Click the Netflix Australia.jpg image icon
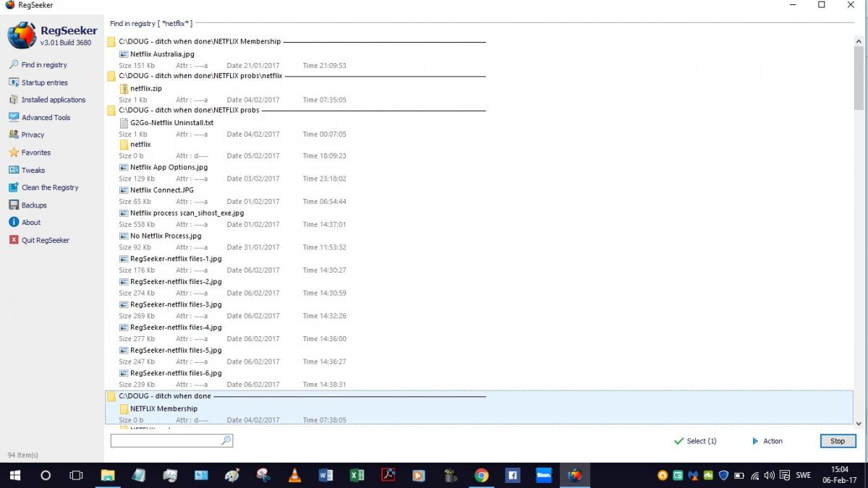Screen dimensions: 868x488 (x=124, y=54)
